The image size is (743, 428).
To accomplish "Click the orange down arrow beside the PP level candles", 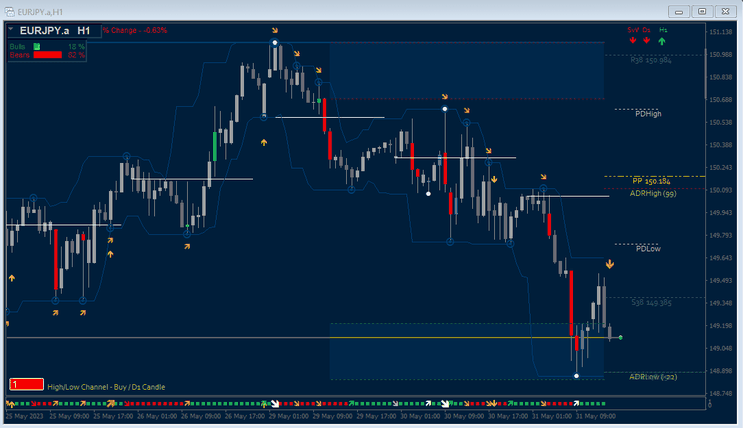I will [494, 179].
